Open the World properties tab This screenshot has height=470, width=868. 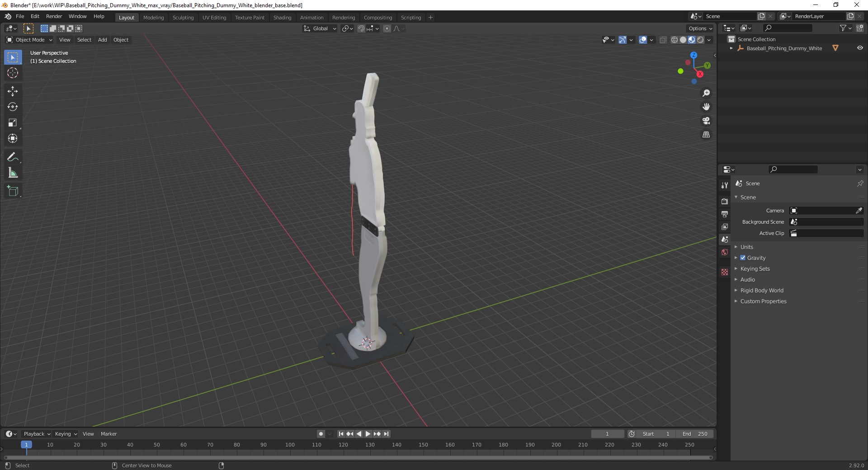pyautogui.click(x=725, y=252)
